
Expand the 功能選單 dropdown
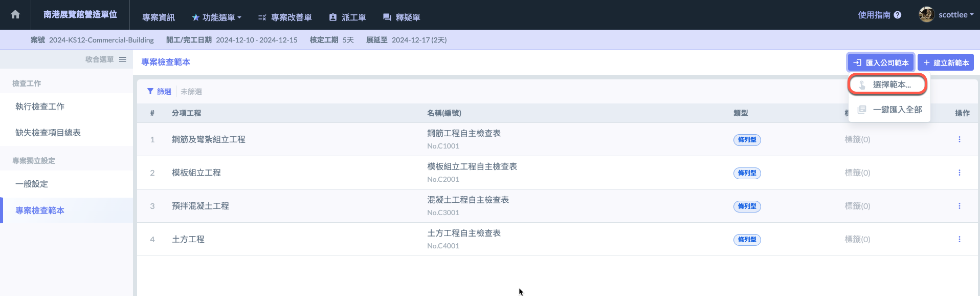pos(217,17)
